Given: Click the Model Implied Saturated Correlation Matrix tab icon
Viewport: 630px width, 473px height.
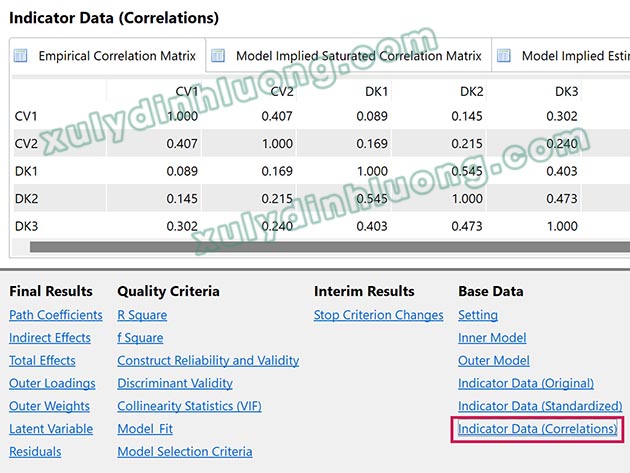Looking at the screenshot, I should pos(218,55).
